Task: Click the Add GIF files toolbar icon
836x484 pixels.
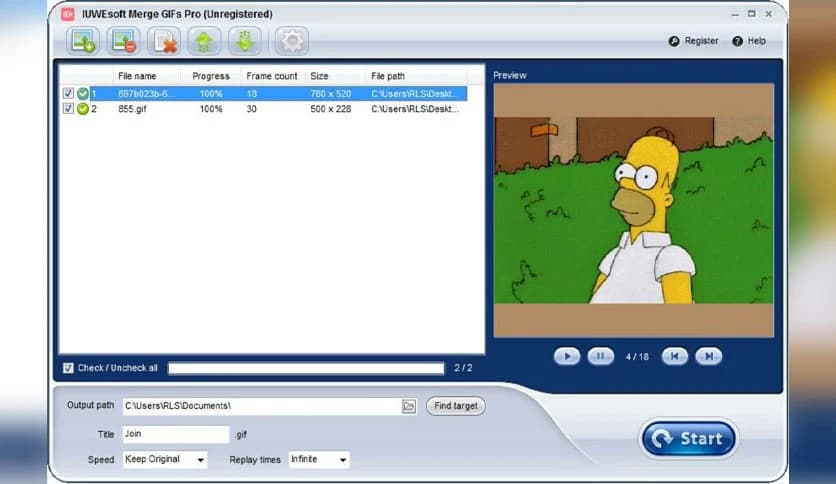Action: click(x=83, y=41)
